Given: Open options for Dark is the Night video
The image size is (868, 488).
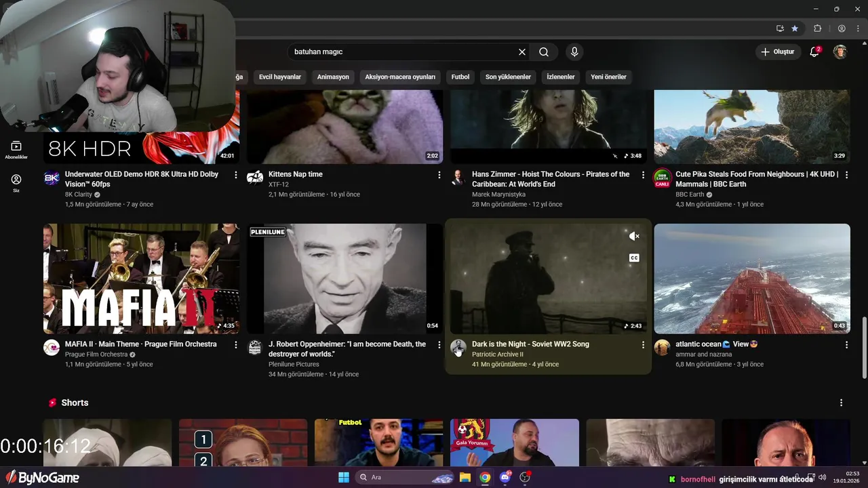Looking at the screenshot, I should 643,345.
